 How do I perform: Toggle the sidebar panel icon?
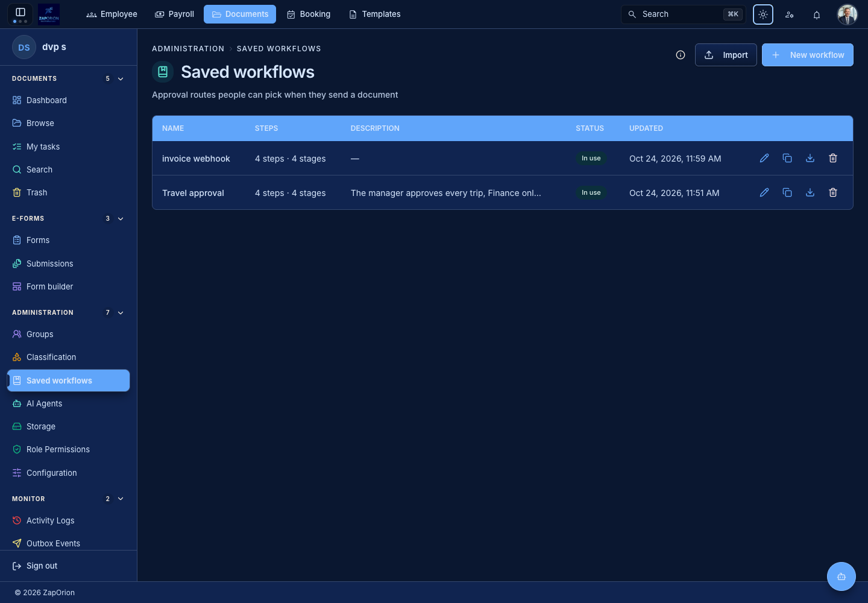tap(20, 13)
